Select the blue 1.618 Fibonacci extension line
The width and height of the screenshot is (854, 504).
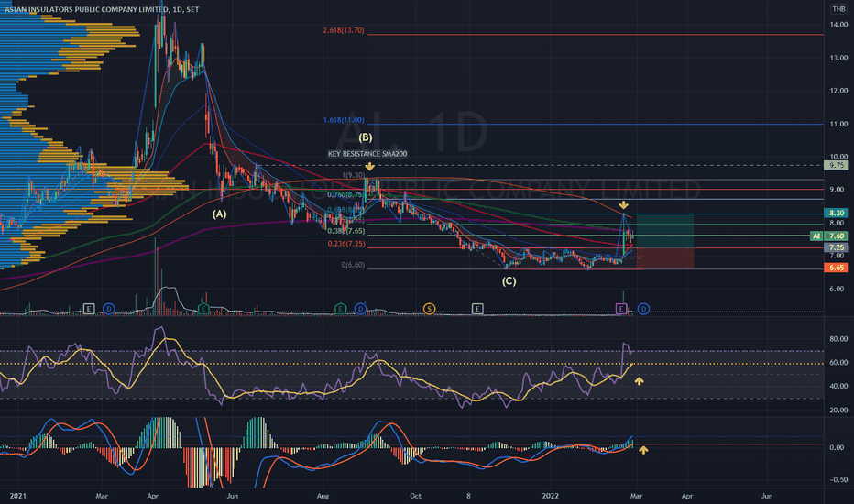point(596,125)
